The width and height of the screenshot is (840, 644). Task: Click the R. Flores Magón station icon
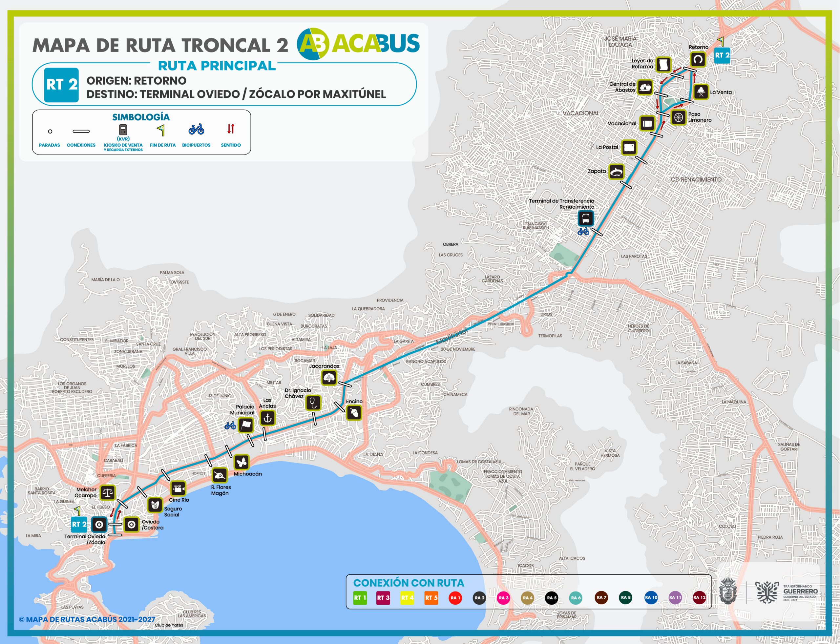coord(220,476)
